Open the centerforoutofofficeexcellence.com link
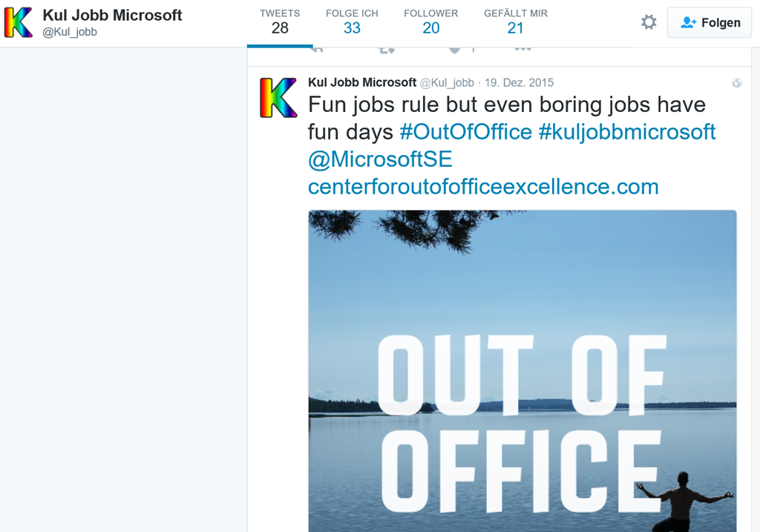 tap(483, 186)
